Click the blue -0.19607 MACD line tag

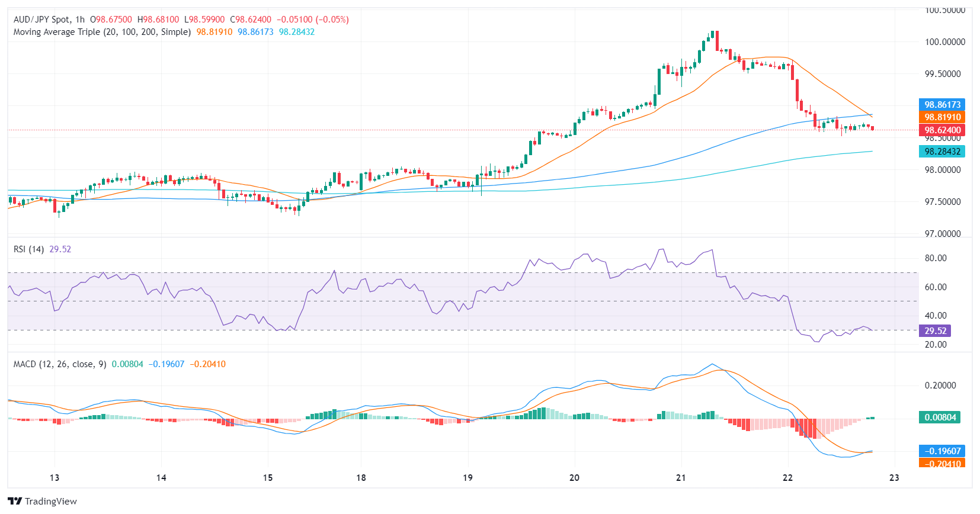(941, 451)
